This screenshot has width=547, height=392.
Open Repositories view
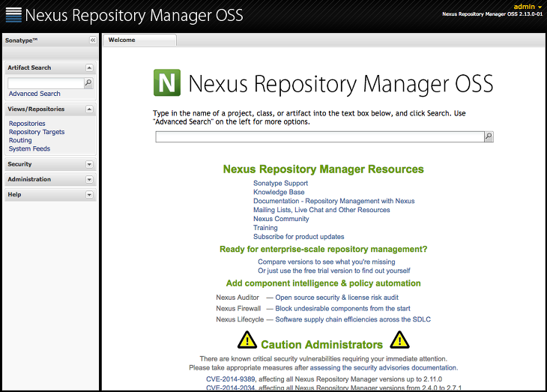pyautogui.click(x=27, y=124)
